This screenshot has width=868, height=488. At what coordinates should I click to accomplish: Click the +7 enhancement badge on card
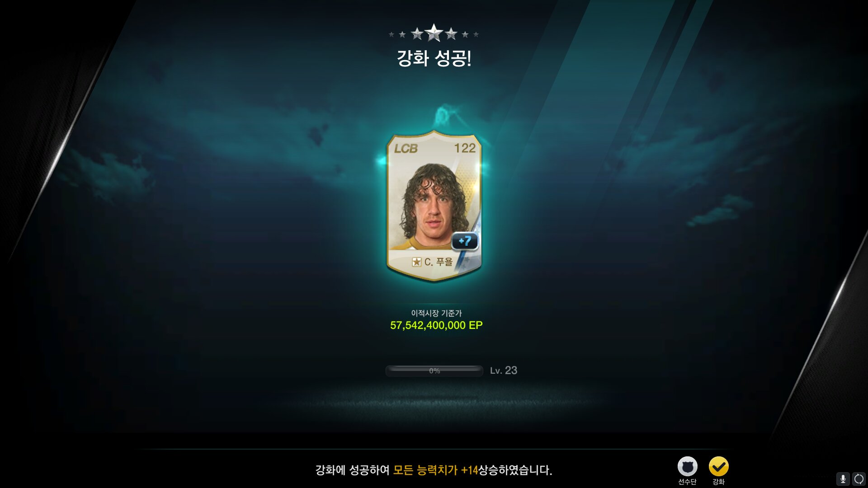(465, 241)
